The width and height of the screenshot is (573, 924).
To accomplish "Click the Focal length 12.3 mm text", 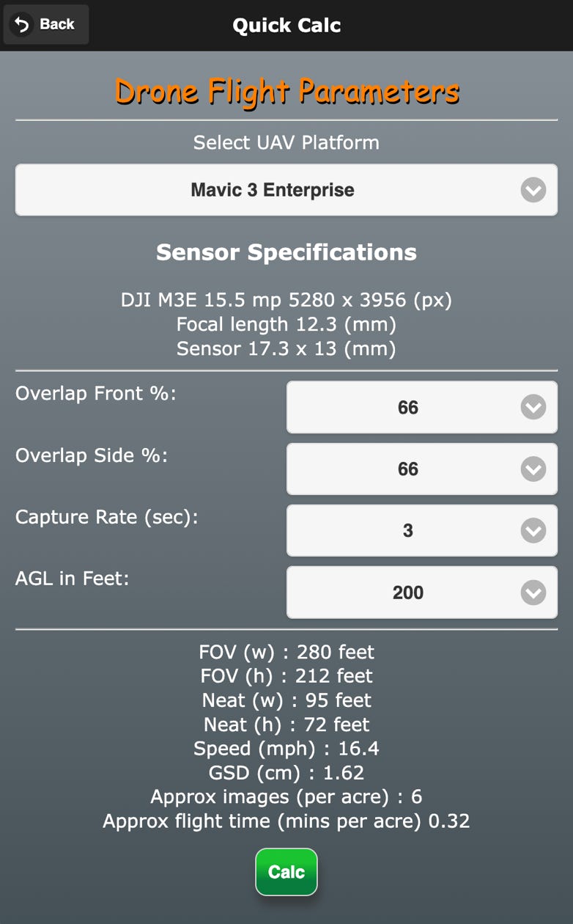I will (x=286, y=324).
